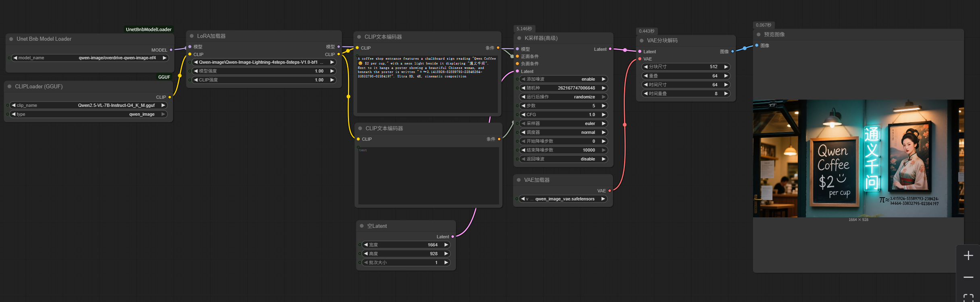980x302 pixels.
Task: Click the 5.146秒 timing label
Action: (524, 29)
